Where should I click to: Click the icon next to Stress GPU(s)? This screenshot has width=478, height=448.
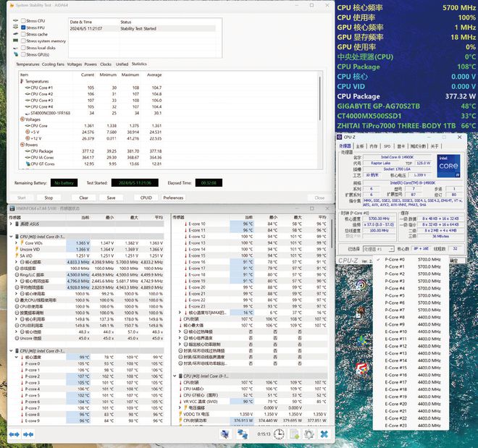16,54
